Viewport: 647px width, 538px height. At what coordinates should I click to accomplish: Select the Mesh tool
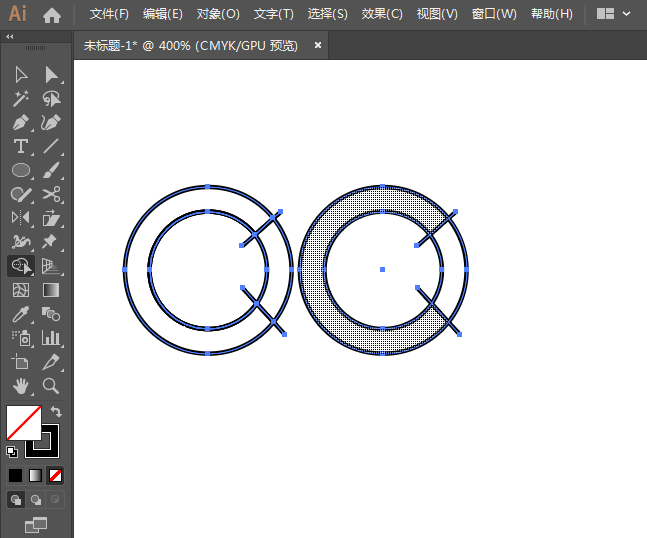(x=21, y=290)
